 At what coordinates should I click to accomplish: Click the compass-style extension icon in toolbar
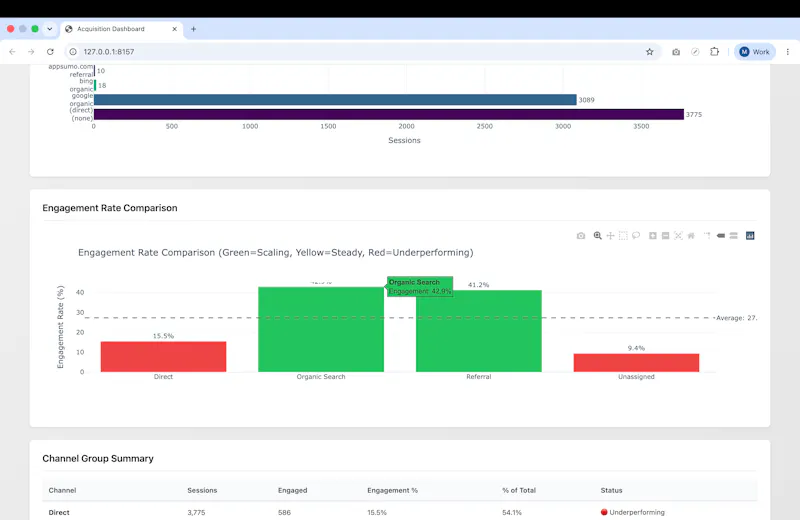tap(695, 52)
